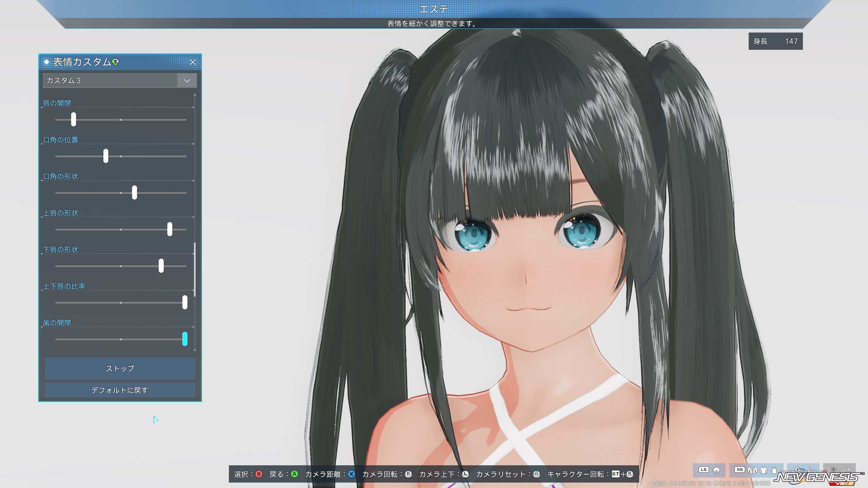Click the 上下唇の比率 slider handle
The image size is (868, 488).
point(185,302)
